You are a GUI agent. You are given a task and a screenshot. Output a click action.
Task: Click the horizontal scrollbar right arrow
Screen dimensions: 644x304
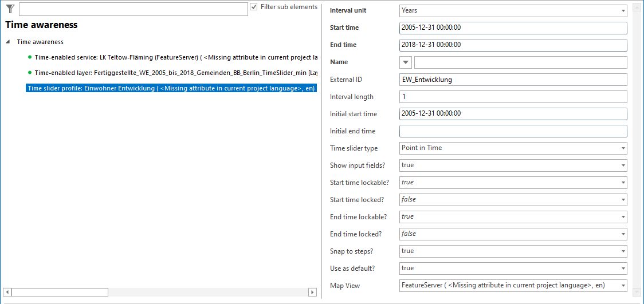pos(313,292)
